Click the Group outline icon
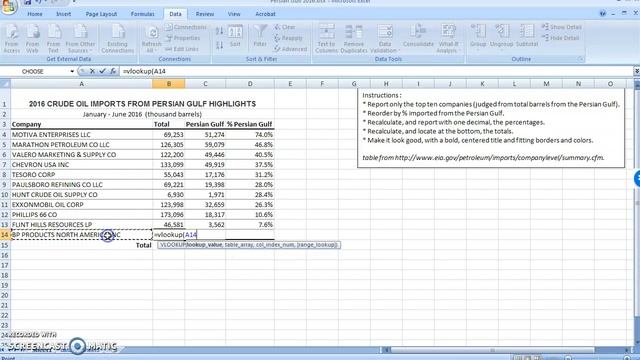 click(x=478, y=37)
